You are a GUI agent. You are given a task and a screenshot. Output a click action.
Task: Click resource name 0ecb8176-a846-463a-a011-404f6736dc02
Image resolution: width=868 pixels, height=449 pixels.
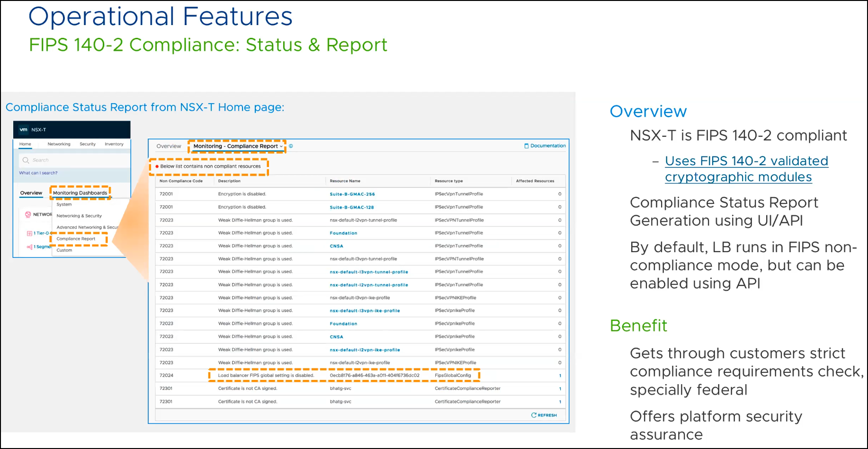(375, 375)
